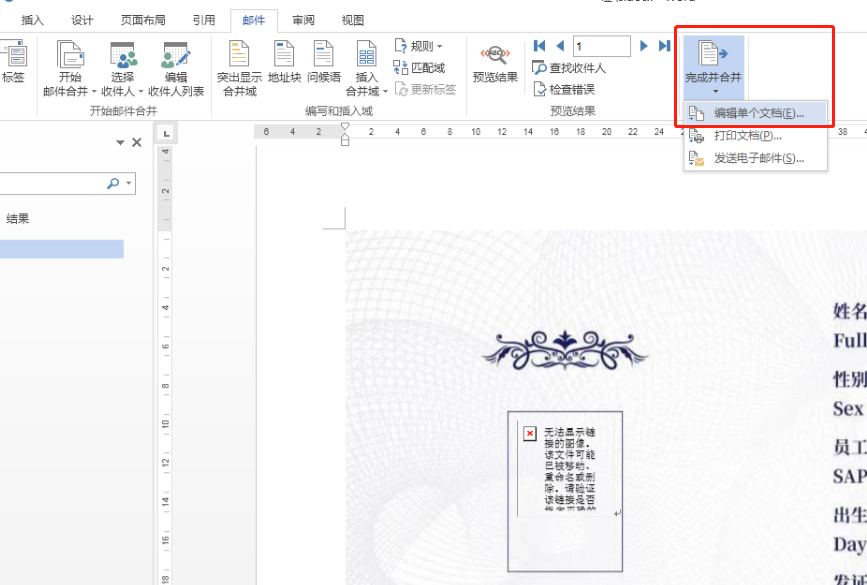The width and height of the screenshot is (867, 585).
Task: Select the 结果 results tab
Action: (x=17, y=219)
